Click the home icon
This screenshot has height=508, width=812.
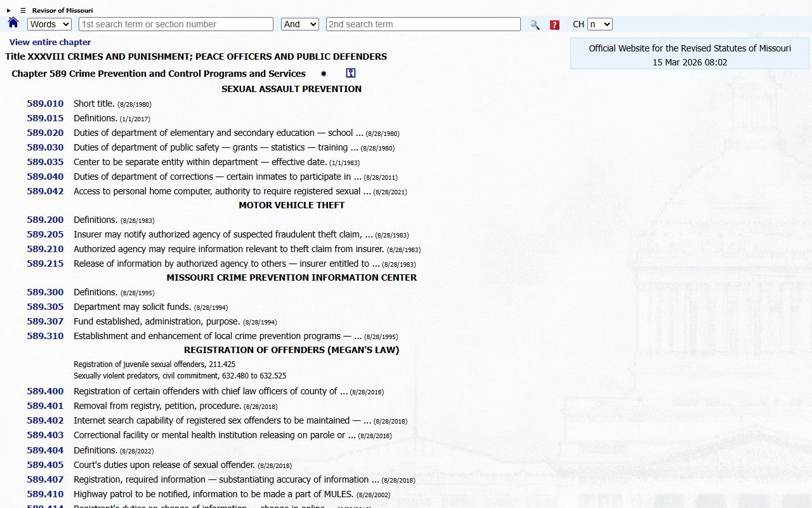(x=13, y=23)
